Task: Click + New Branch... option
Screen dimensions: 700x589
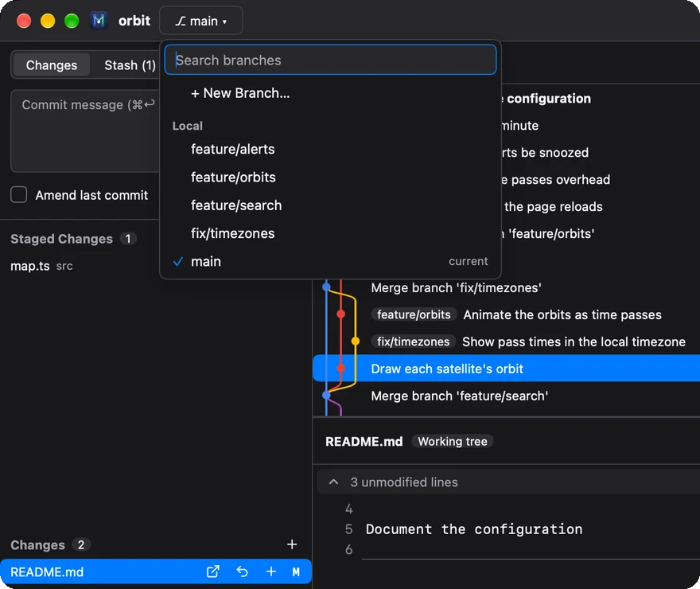Action: (x=330, y=93)
